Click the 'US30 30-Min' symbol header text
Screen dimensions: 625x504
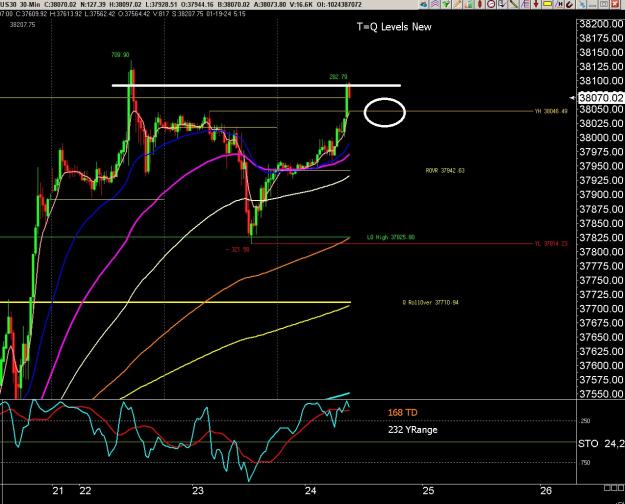[x=19, y=4]
